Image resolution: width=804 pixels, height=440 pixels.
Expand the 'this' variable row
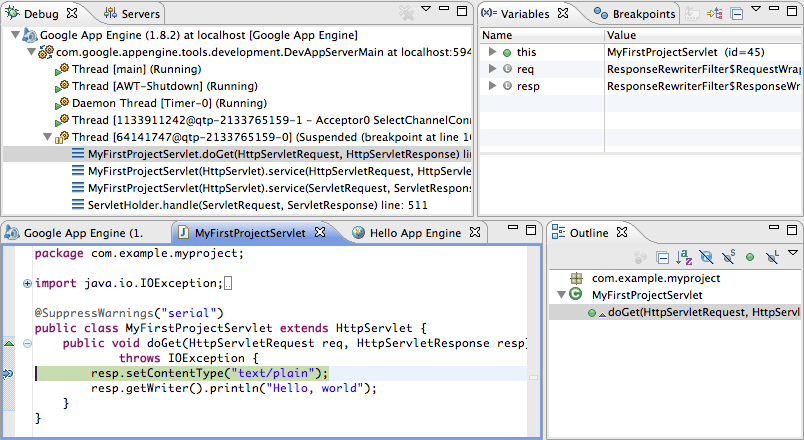[492, 52]
